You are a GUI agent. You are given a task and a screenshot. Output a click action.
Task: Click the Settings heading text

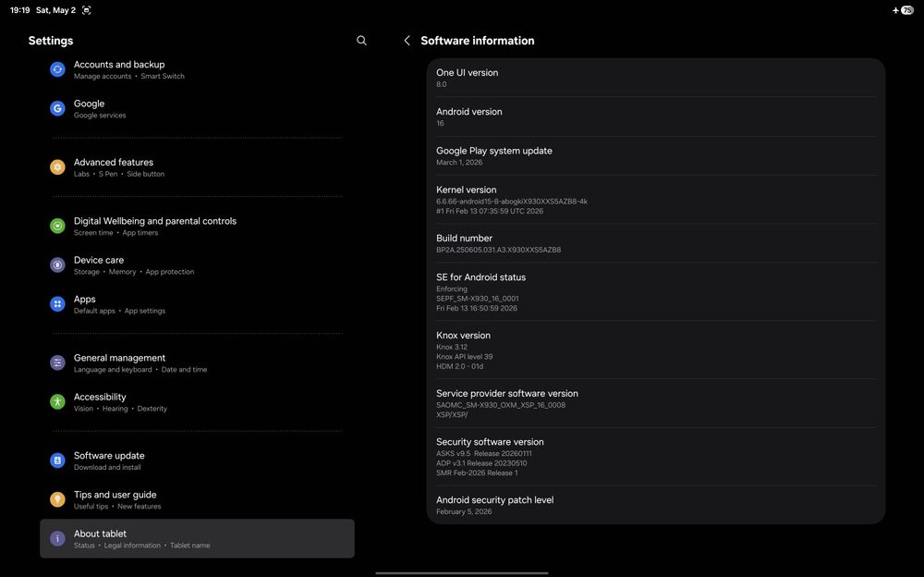(x=51, y=41)
